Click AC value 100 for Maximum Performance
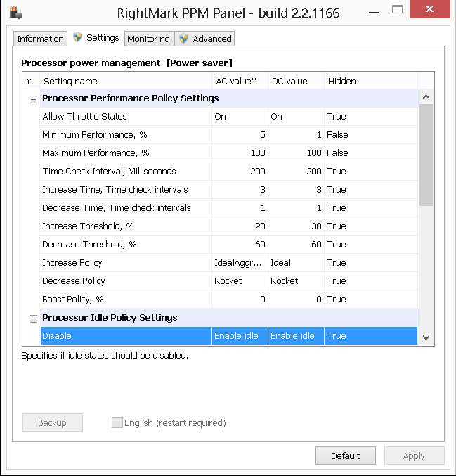Screen dimensions: 456x476 click(x=240, y=153)
